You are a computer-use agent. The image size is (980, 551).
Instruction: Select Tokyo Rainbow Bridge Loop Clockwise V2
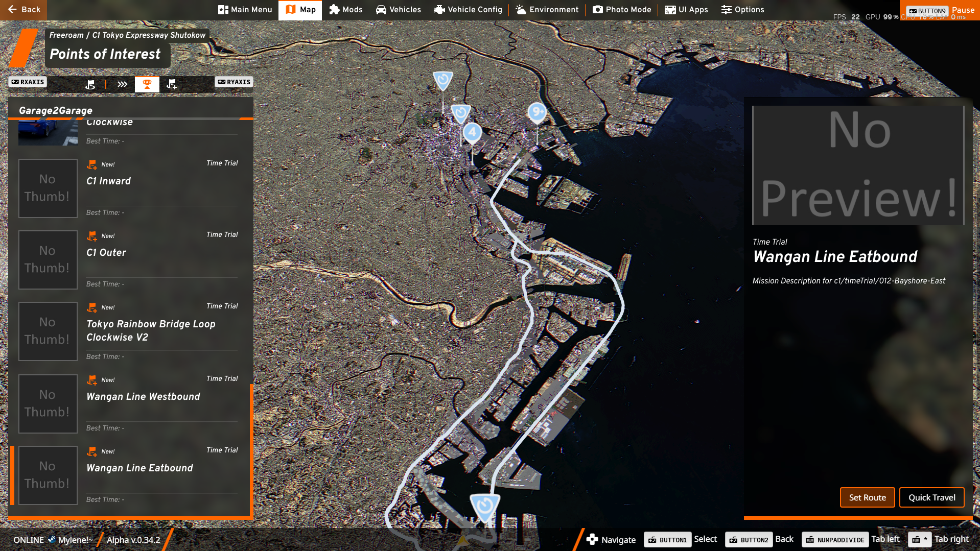129,331
